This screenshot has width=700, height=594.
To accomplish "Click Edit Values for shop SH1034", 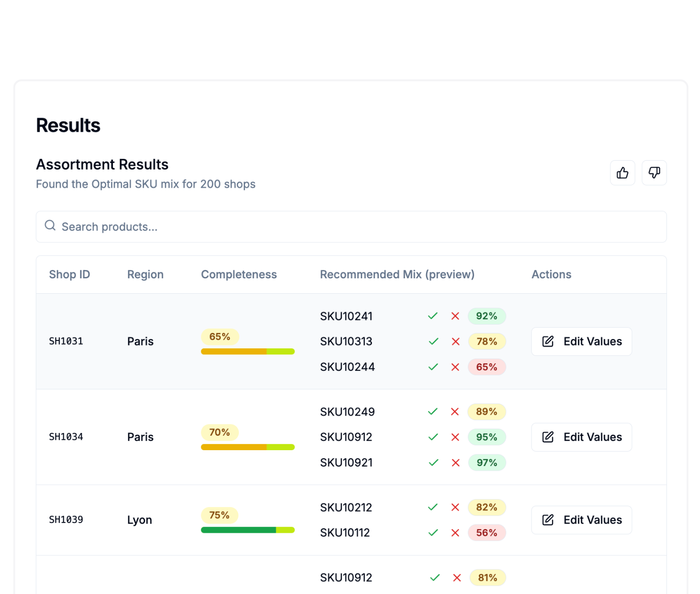I will click(x=581, y=437).
